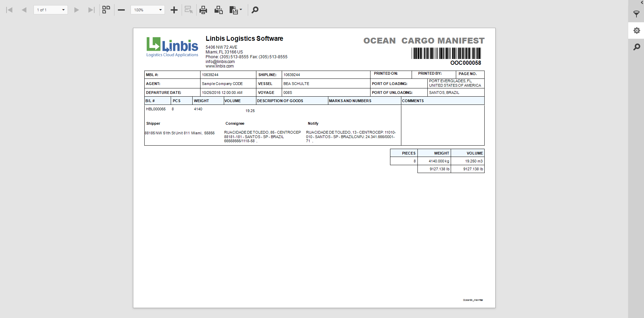Click the OOC000058 barcode
Image resolution: width=644 pixels, height=318 pixels.
click(x=447, y=53)
